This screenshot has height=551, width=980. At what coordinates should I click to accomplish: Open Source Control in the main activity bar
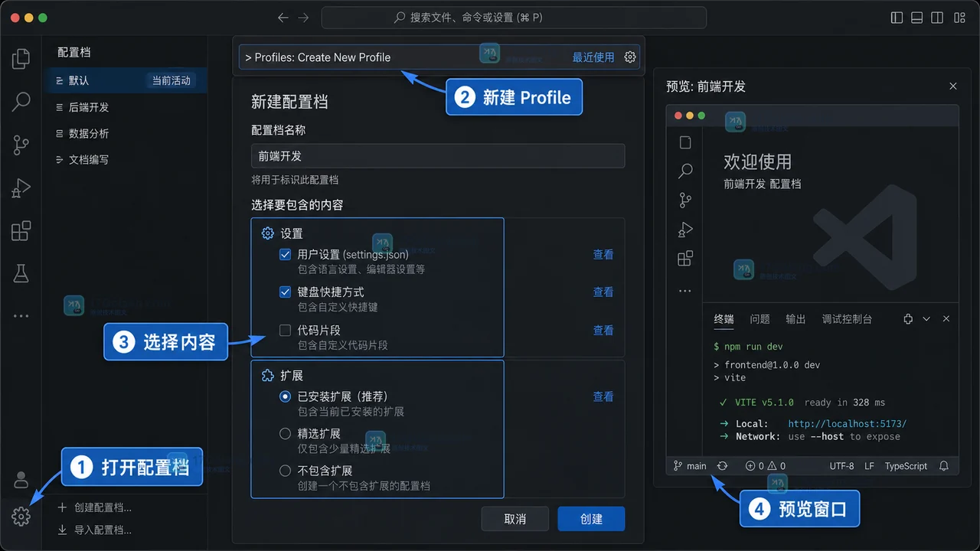(21, 145)
